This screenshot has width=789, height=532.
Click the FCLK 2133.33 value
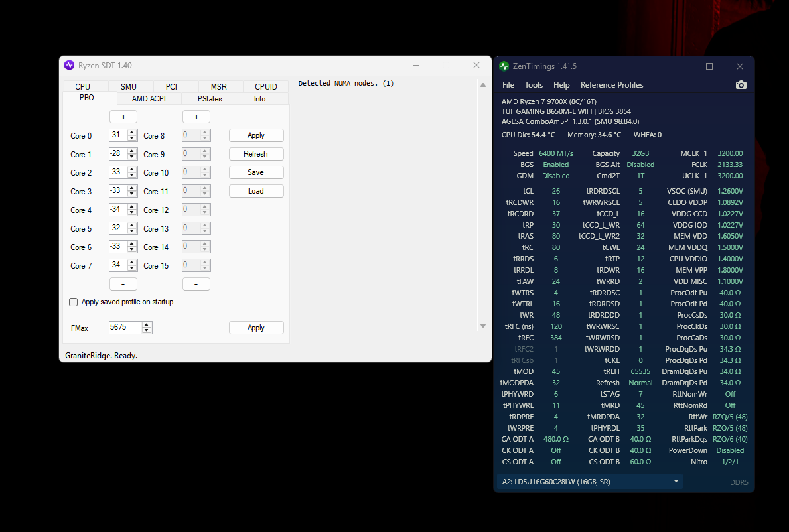730,165
